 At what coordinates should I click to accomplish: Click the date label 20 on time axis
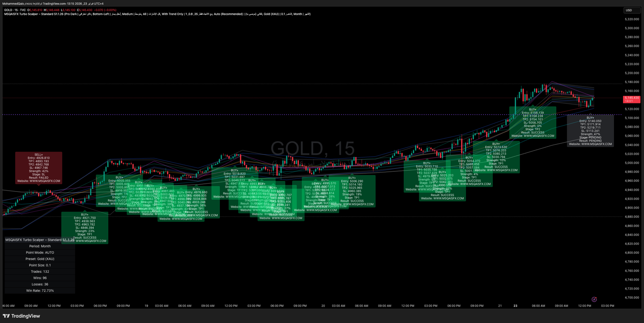(323, 306)
